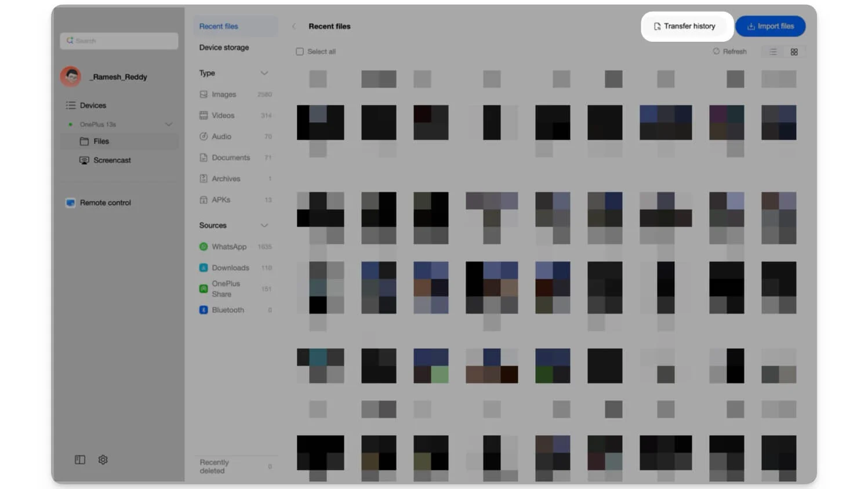The height and width of the screenshot is (489, 868).
Task: Switch to list view layout
Action: pyautogui.click(x=773, y=52)
